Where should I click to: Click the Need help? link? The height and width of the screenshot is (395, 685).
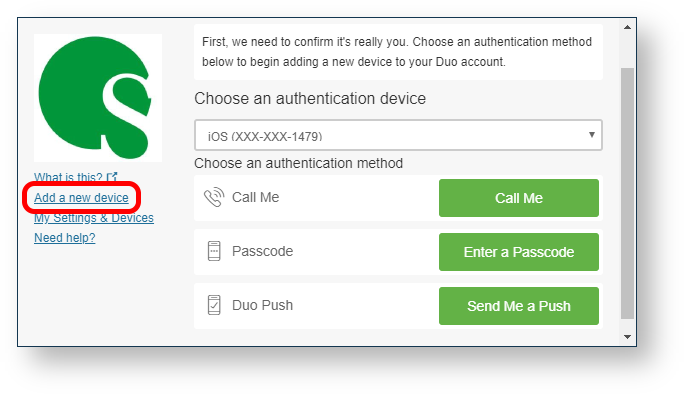click(x=65, y=238)
